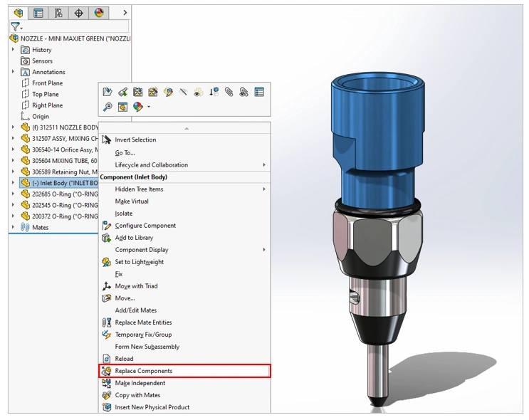Open the FeatureManager design tree tab
529x420 pixels.
point(19,13)
